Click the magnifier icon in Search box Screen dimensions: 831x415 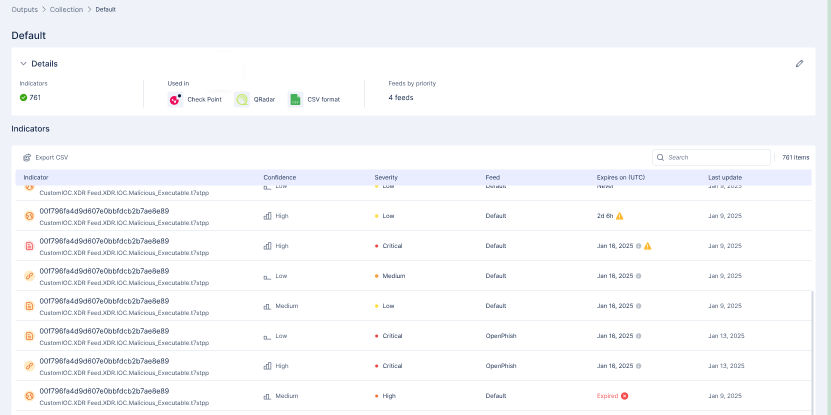click(660, 157)
